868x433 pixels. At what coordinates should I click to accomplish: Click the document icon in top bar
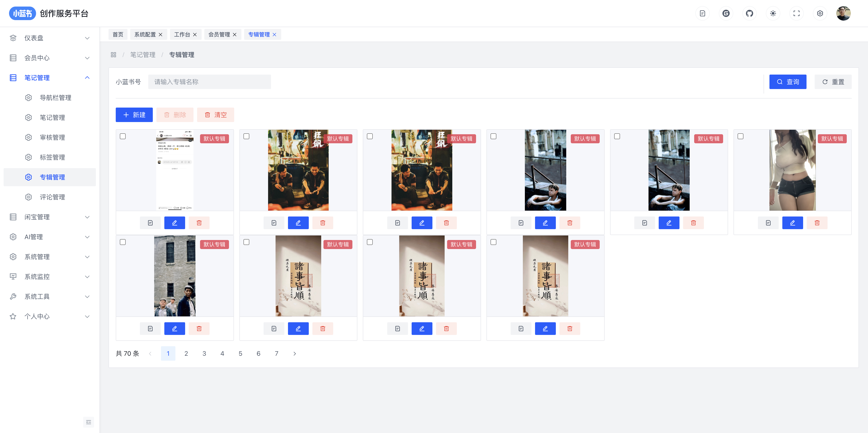702,14
